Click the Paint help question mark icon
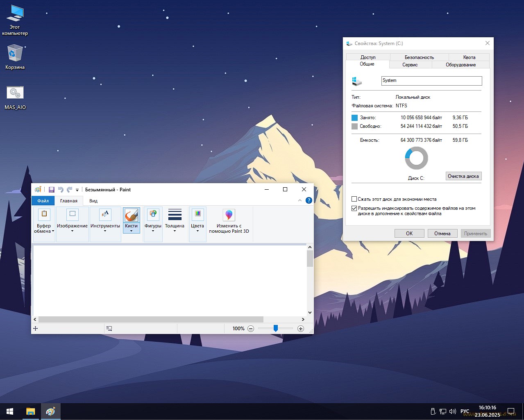 point(309,200)
